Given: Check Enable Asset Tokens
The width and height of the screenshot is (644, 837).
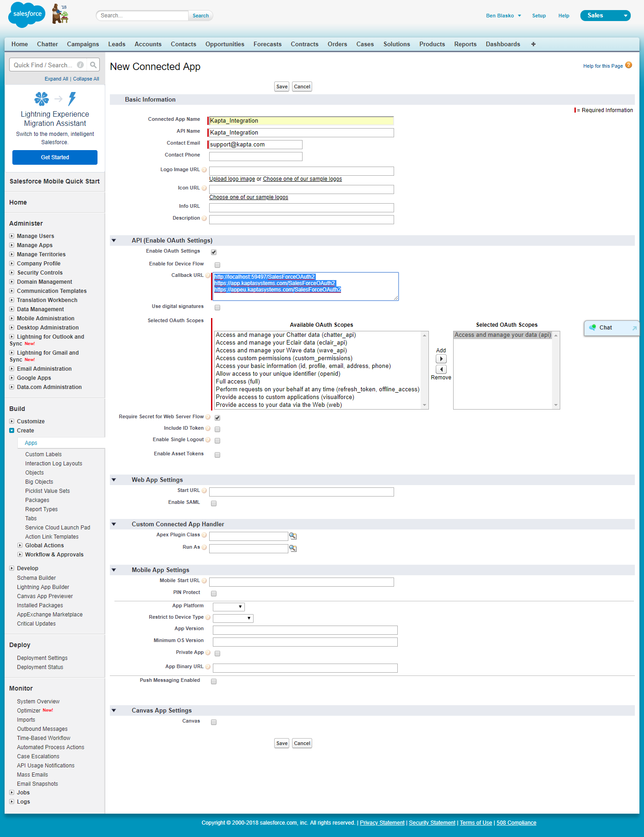Looking at the screenshot, I should pyautogui.click(x=217, y=455).
